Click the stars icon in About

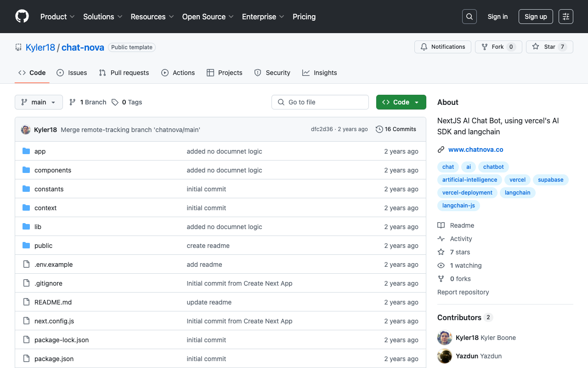click(441, 252)
